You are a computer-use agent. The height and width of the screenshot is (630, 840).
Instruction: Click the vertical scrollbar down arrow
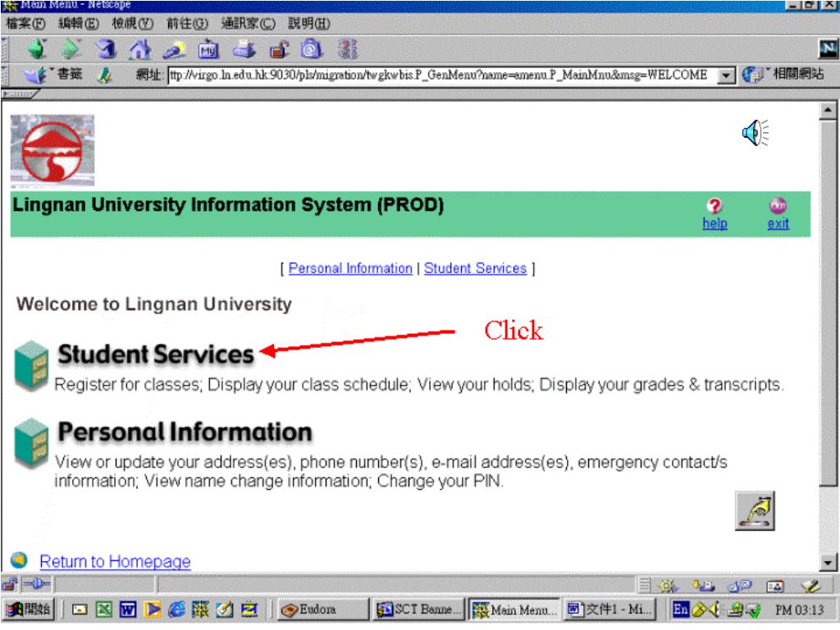point(829,563)
